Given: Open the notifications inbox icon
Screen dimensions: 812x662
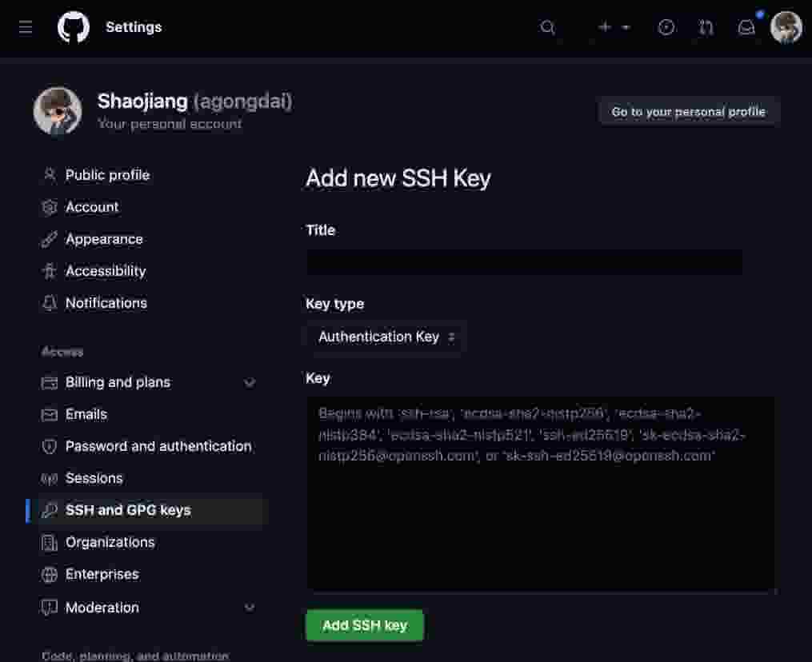Looking at the screenshot, I should pos(746,27).
